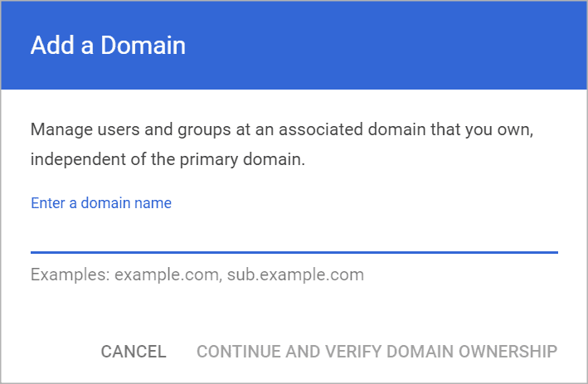
Task: Click the blue underline of the domain field
Action: tap(294, 252)
